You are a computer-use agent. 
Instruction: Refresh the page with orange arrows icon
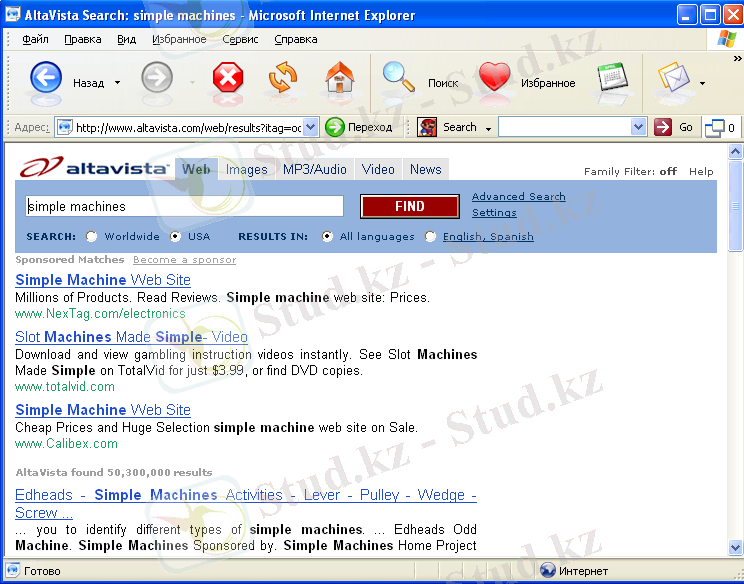point(283,77)
